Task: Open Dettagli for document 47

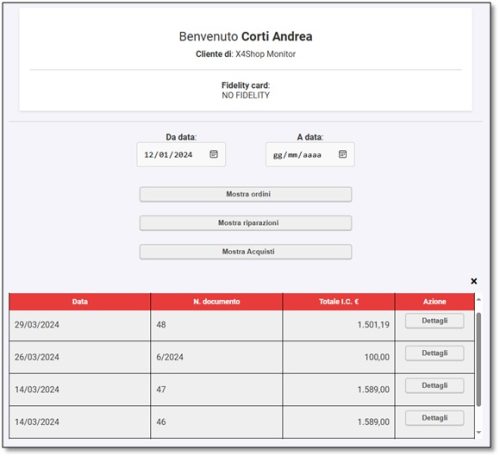Action: 434,385
